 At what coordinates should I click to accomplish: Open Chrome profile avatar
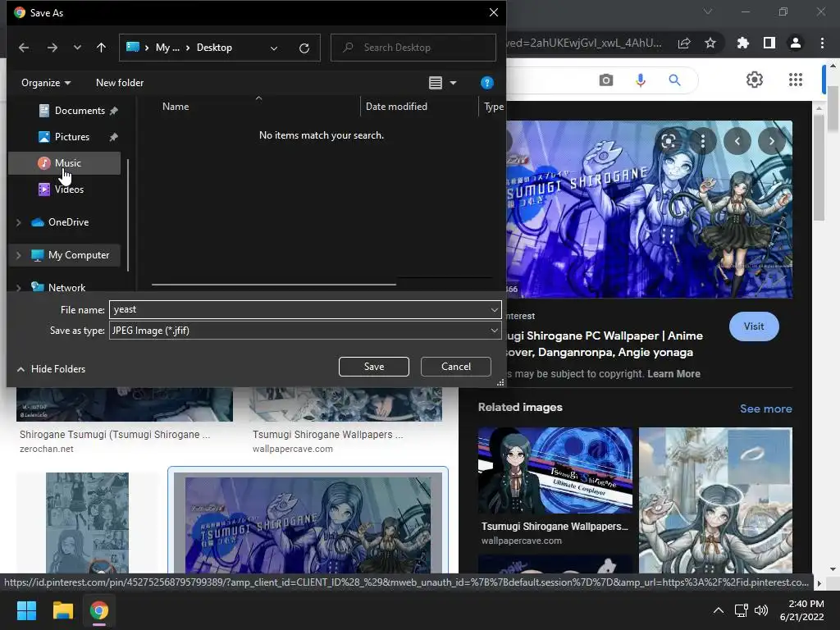tap(796, 43)
